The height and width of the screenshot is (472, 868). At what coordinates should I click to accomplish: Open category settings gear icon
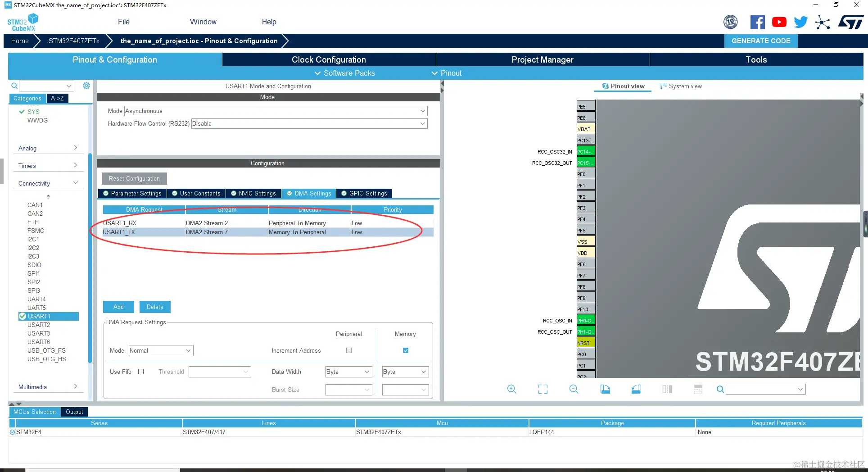(86, 86)
